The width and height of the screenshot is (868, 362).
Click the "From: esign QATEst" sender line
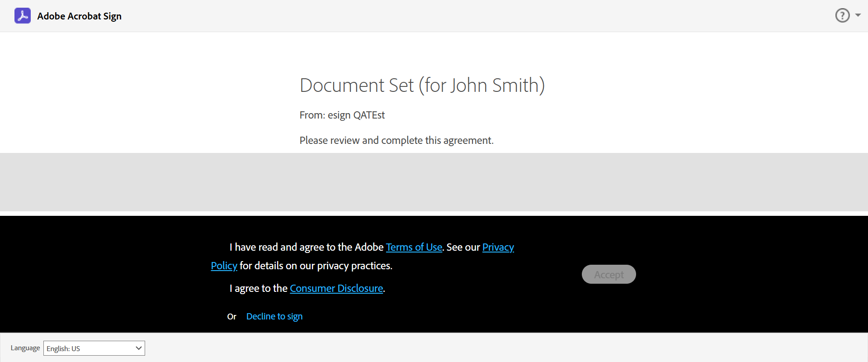(x=342, y=115)
